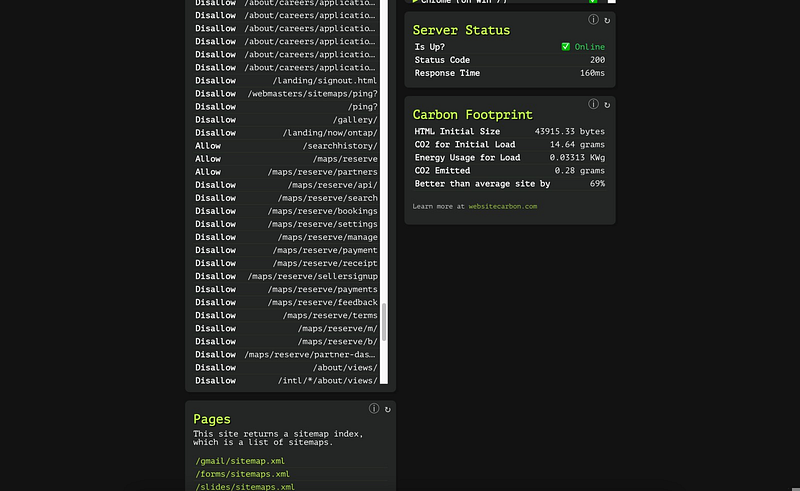Click the "/maps/reserve/api/" path

tap(333, 185)
